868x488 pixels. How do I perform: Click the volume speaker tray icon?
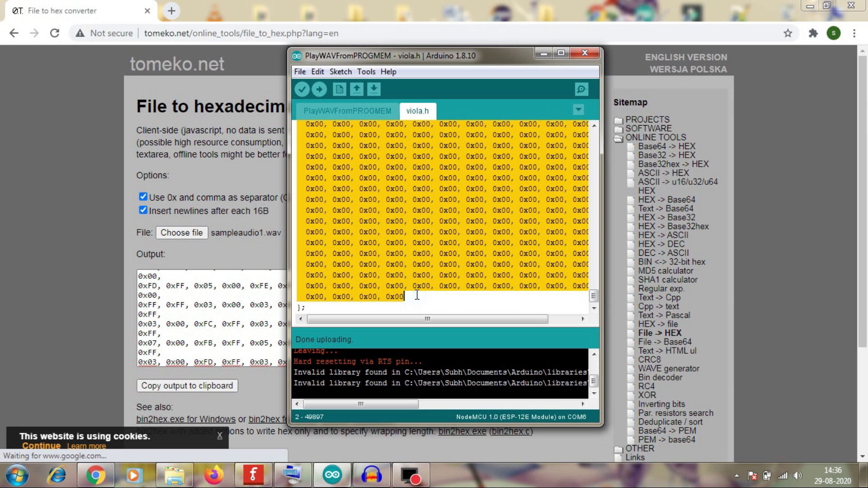click(798, 475)
